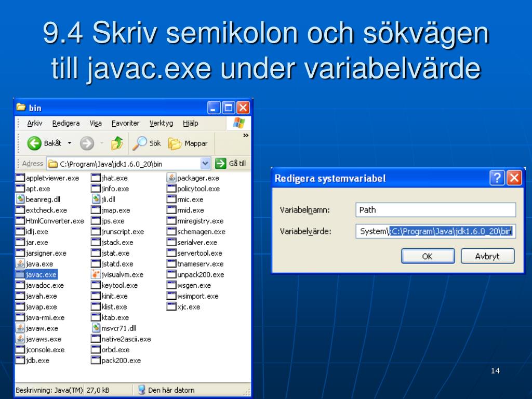Click the Den här datorn computer icon
The width and height of the screenshot is (532, 399).
pos(141,390)
